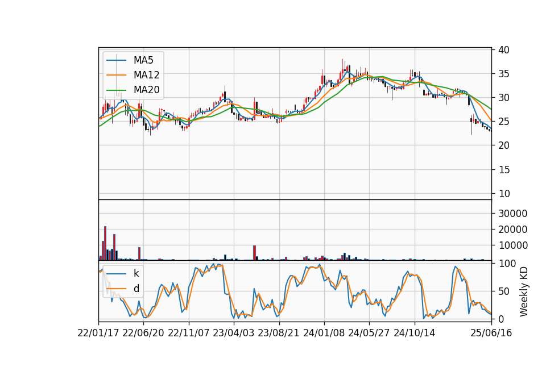Click the d legend label
546x392 pixels.
136,289
